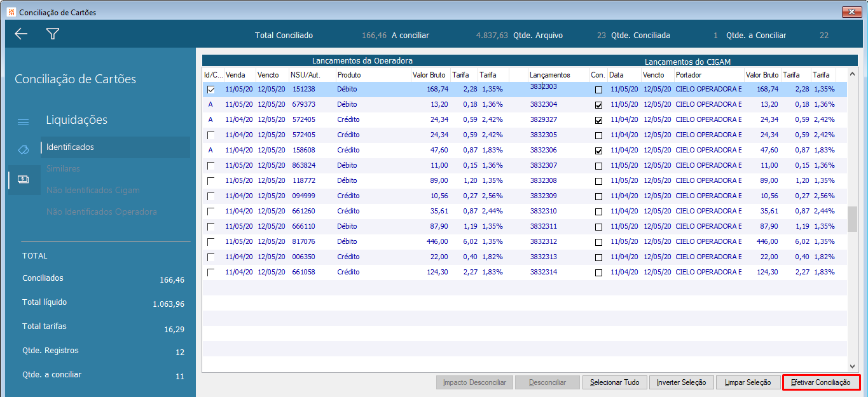
Task: Click the Selecionar Tudo button
Action: click(614, 382)
